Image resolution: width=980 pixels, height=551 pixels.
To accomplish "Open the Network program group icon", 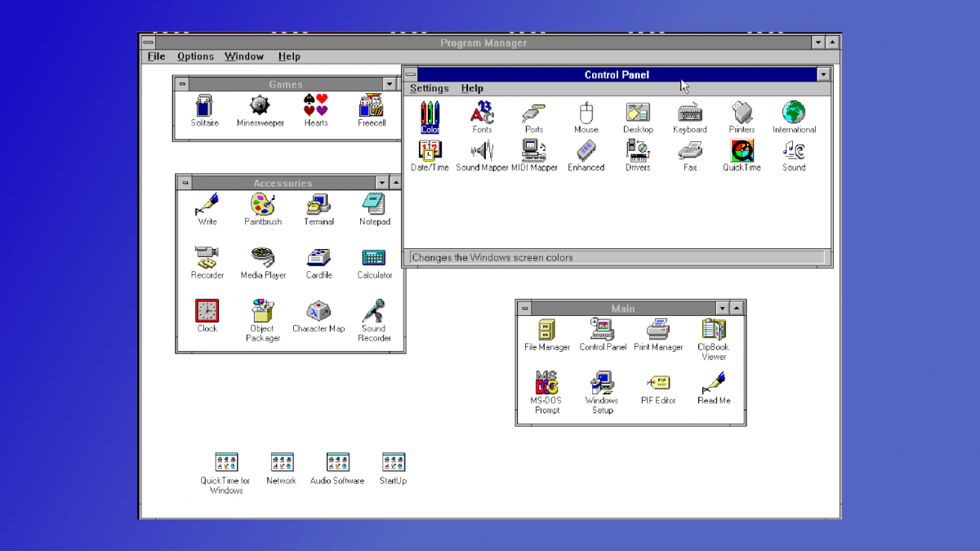I will [x=282, y=463].
